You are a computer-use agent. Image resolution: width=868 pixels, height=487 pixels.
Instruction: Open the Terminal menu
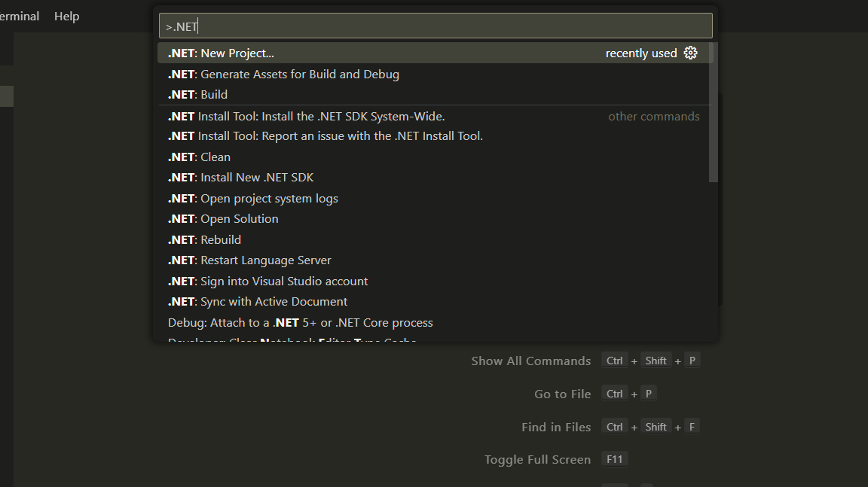tap(20, 16)
